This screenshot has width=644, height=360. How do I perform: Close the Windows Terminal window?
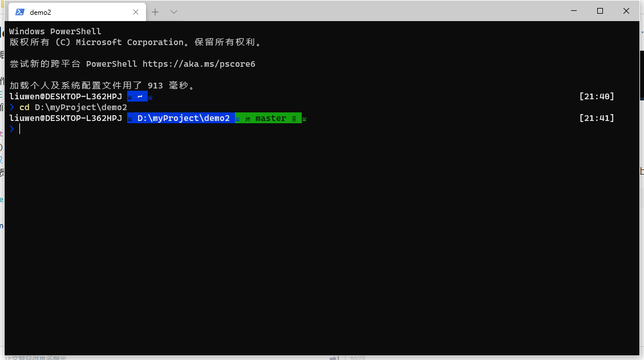[x=626, y=11]
